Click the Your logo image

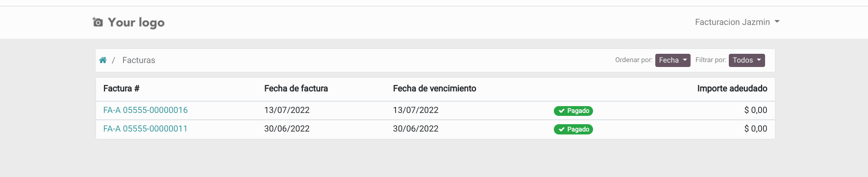pos(128,22)
